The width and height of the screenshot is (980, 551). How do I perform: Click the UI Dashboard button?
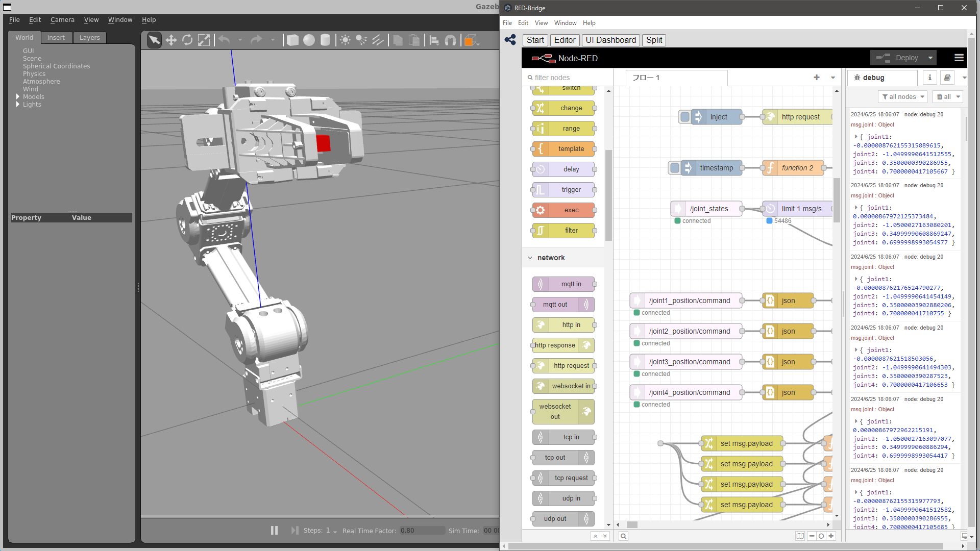[610, 40]
